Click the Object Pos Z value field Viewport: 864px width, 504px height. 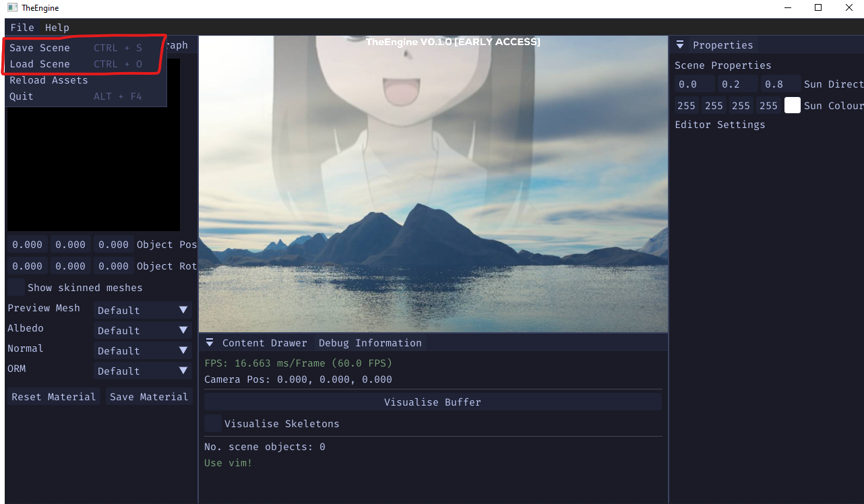tap(114, 245)
